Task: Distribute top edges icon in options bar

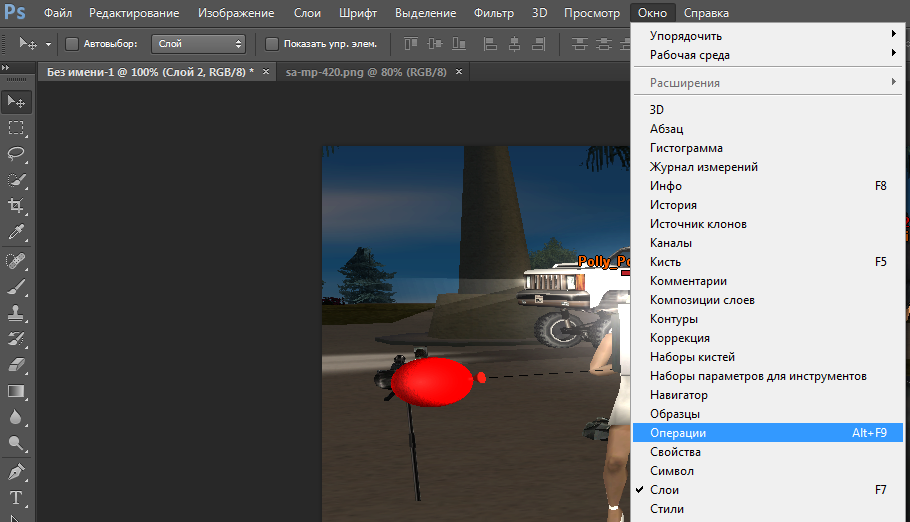Action: click(x=580, y=44)
